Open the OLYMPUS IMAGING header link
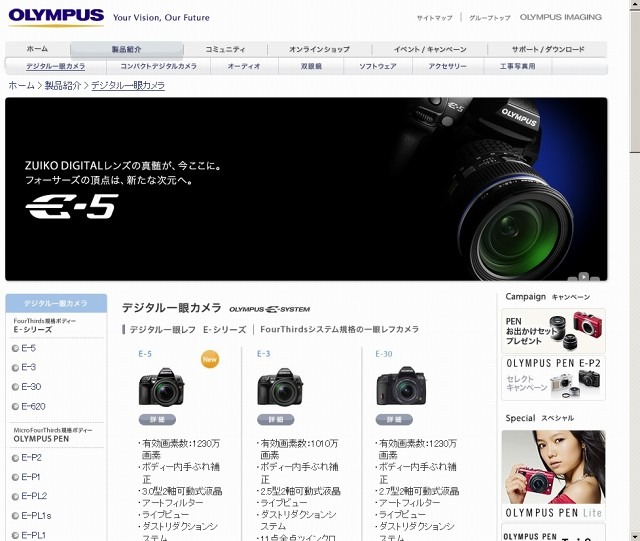Image resolution: width=640 pixels, height=541 pixels. [561, 17]
